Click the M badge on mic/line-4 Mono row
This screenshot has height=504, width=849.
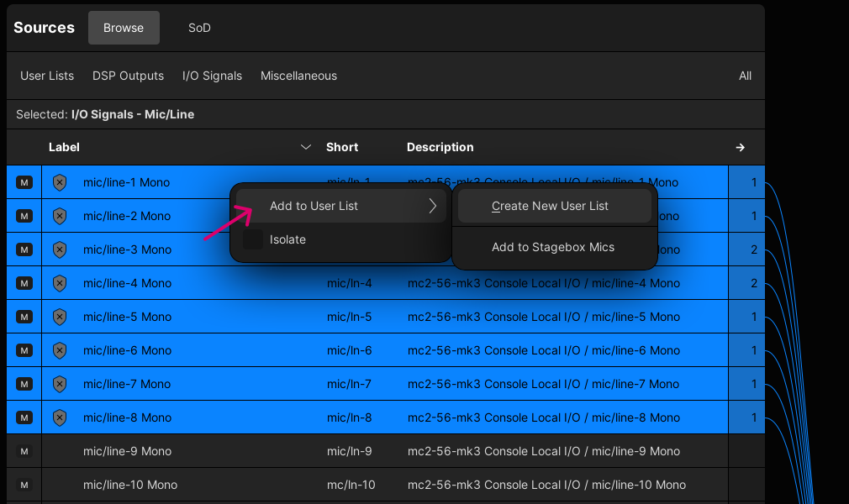[x=24, y=283]
